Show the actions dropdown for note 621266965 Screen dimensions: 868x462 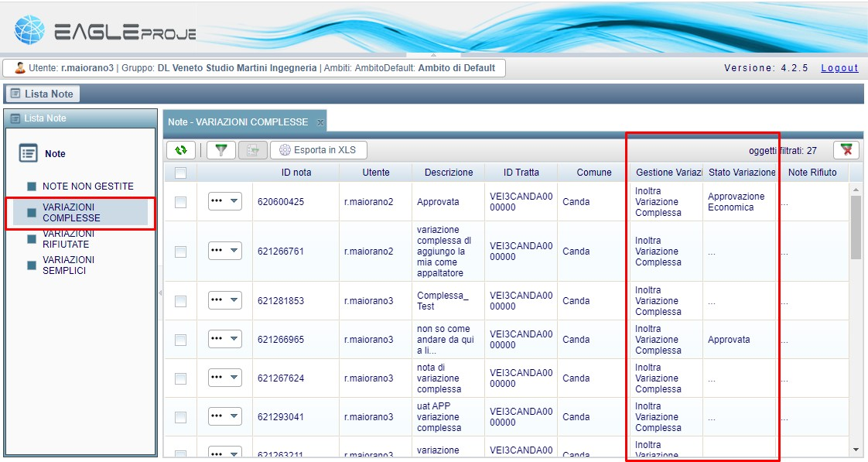(225, 338)
